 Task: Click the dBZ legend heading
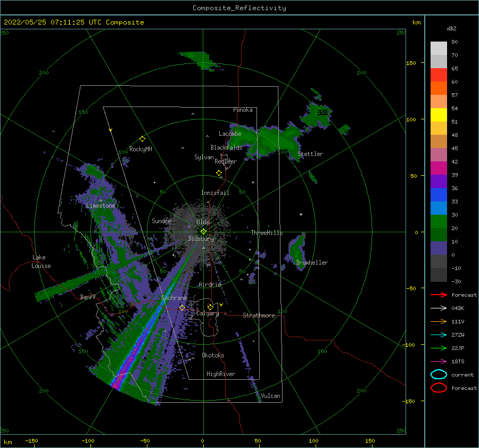(x=451, y=28)
